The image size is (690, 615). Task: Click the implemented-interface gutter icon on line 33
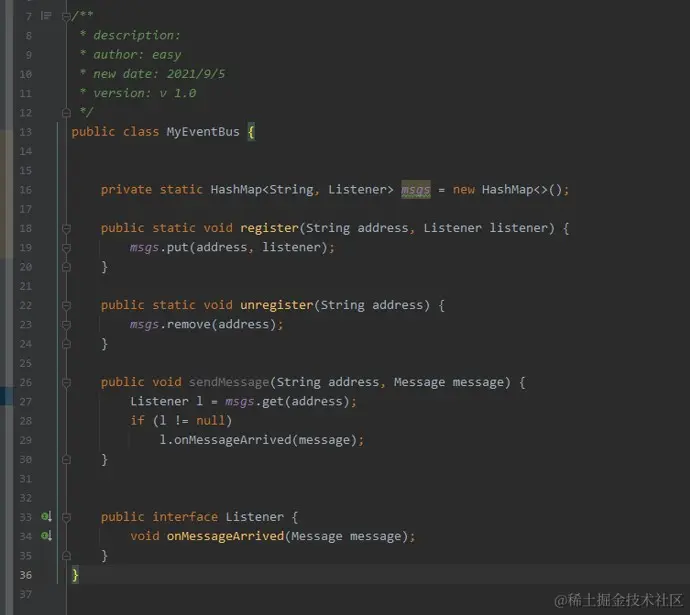point(46,516)
